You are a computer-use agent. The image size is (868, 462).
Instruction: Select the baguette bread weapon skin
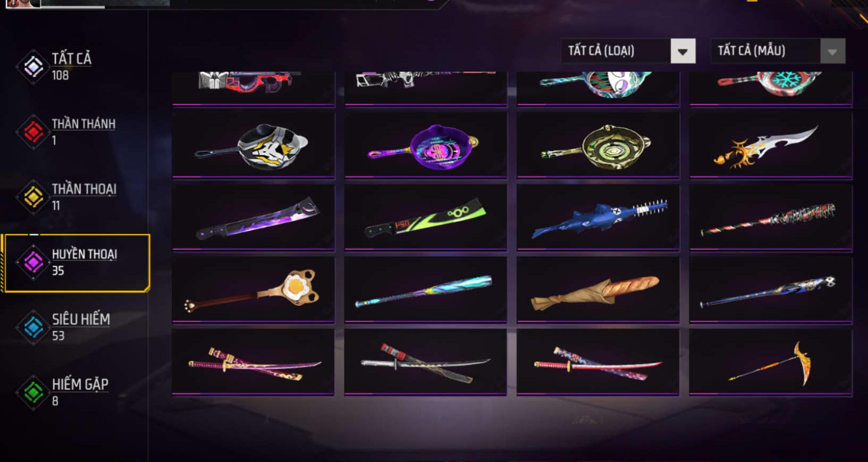tap(598, 290)
